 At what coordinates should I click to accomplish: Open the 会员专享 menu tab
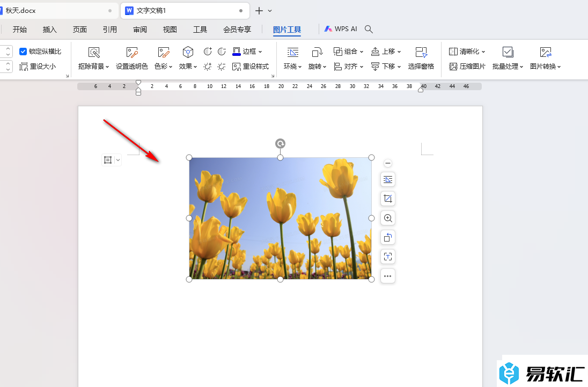point(237,29)
